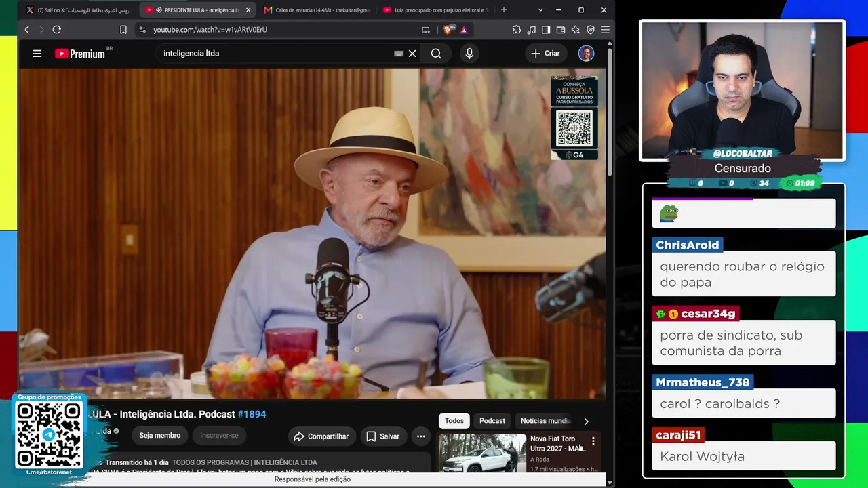The height and width of the screenshot is (488, 868).
Task: Click the Mrmatheus_738 username in stream chat
Action: click(x=703, y=382)
